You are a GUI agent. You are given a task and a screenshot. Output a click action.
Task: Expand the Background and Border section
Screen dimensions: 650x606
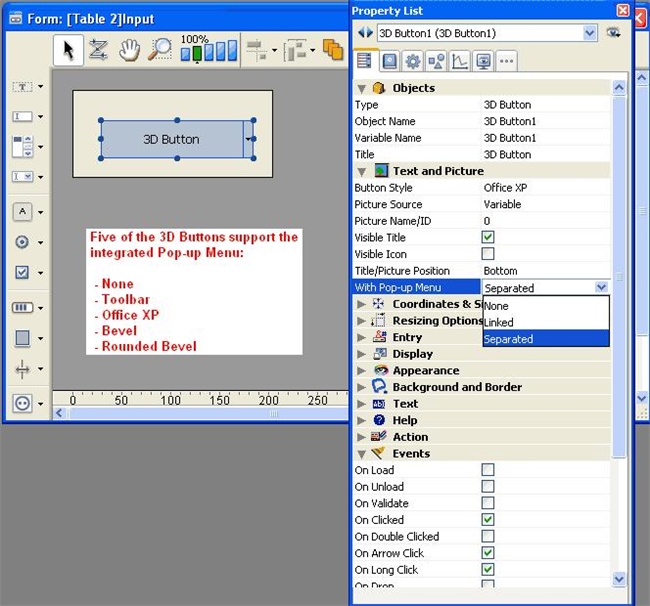coord(362,387)
